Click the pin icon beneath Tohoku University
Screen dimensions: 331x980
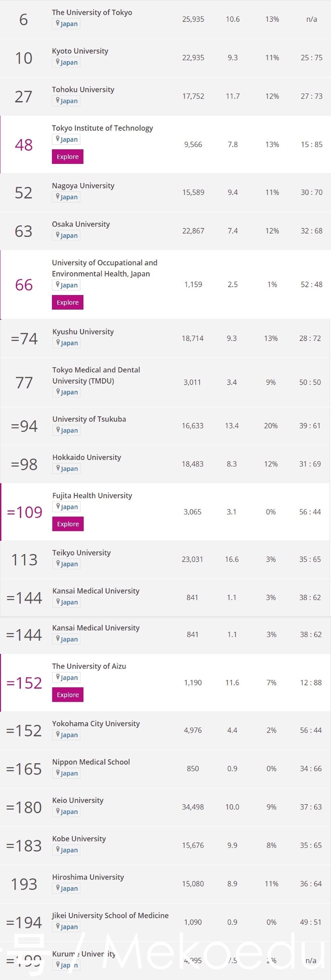(58, 100)
